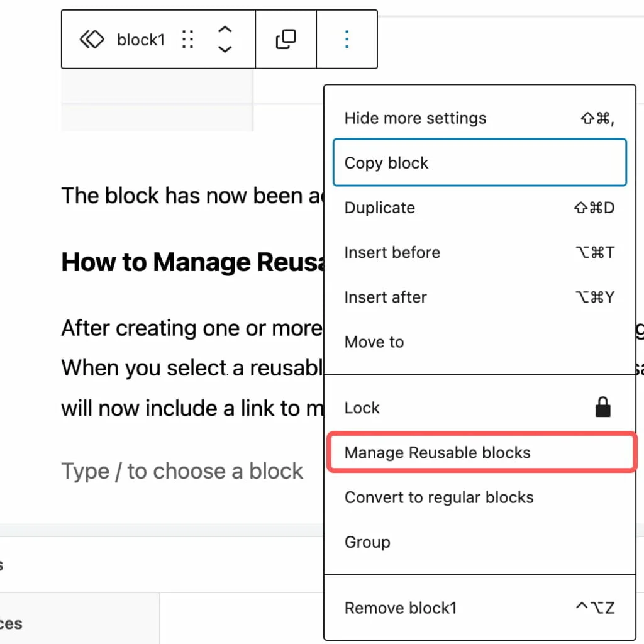This screenshot has width=644, height=644.
Task: Toggle Hide more settings
Action: coord(415,118)
